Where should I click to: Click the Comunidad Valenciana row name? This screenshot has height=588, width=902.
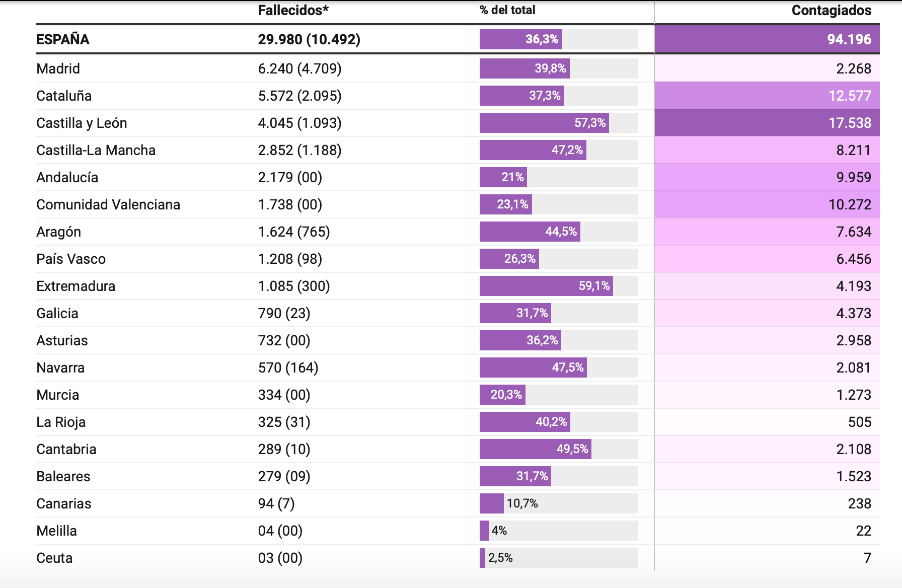click(x=108, y=204)
